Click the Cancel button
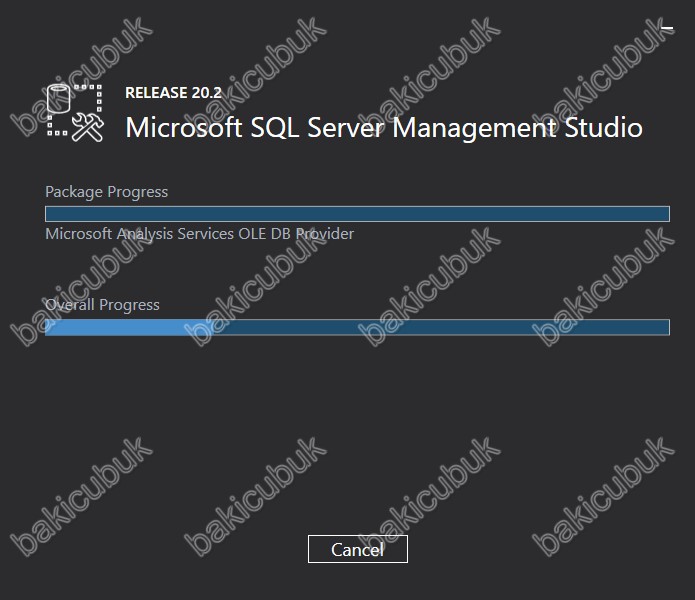 [358, 549]
